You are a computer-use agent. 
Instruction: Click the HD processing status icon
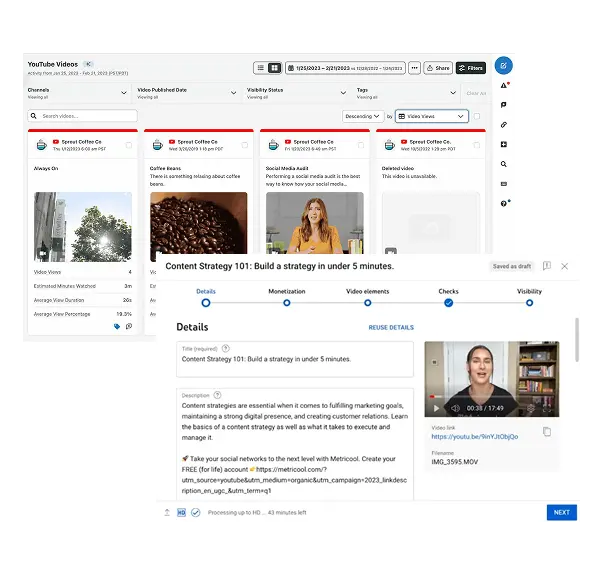[181, 513]
